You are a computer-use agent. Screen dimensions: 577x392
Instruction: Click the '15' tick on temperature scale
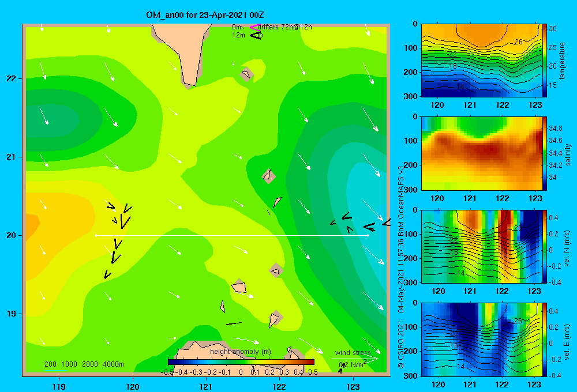click(x=553, y=85)
